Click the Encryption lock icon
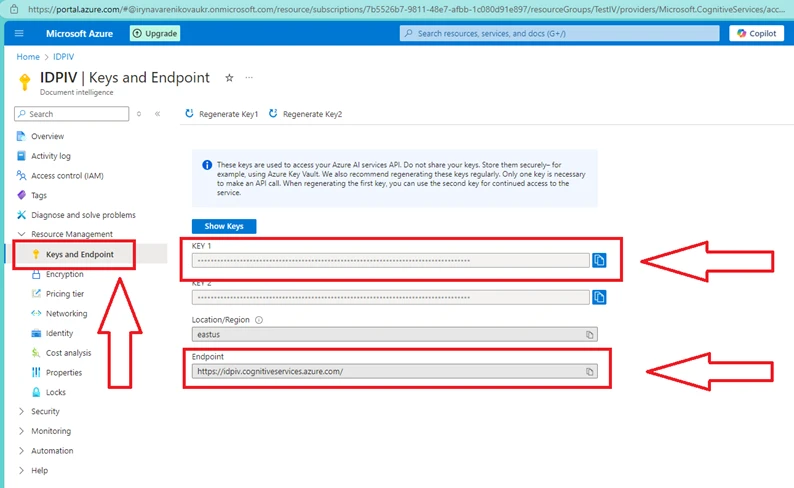Viewport: 794px width, 488px height. tap(36, 274)
